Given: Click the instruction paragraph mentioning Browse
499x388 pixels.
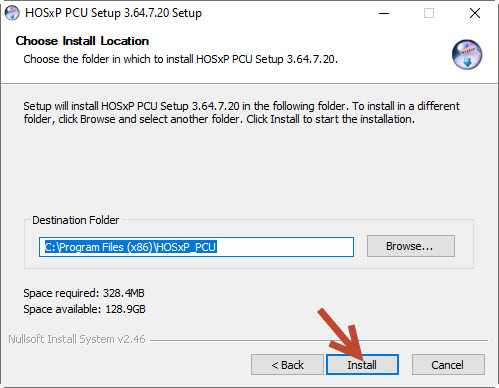Looking at the screenshot, I should (x=241, y=112).
